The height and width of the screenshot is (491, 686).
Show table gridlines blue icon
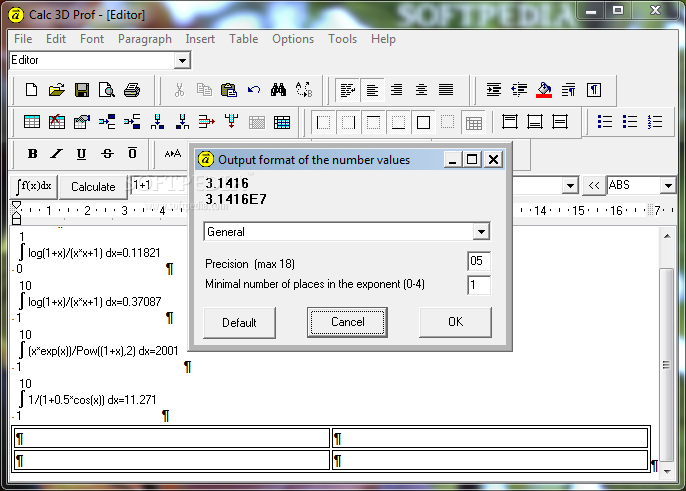[x=282, y=122]
